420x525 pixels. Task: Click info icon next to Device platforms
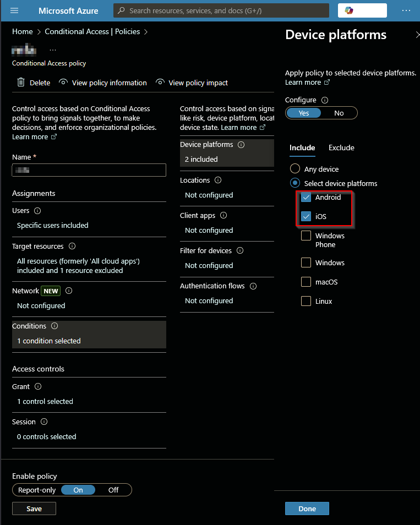[x=241, y=145]
